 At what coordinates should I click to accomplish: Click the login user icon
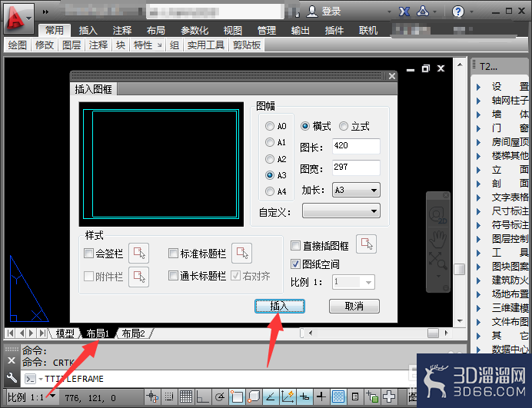311,12
